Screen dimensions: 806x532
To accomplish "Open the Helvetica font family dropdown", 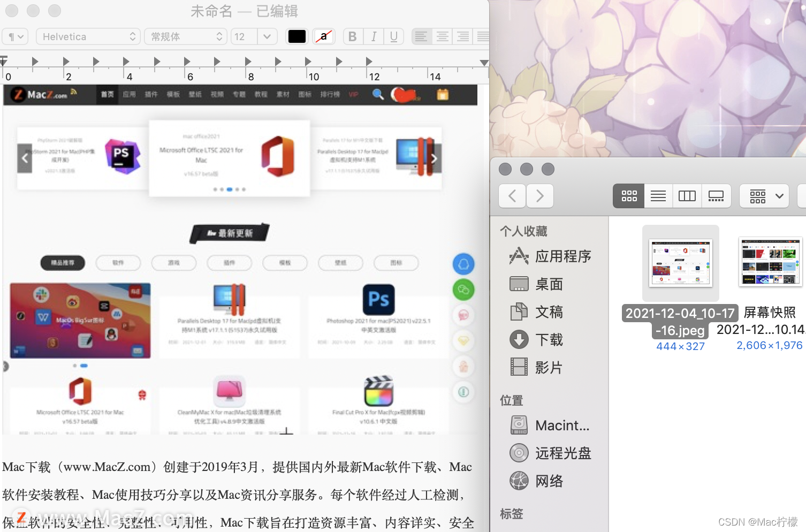I will pyautogui.click(x=88, y=36).
